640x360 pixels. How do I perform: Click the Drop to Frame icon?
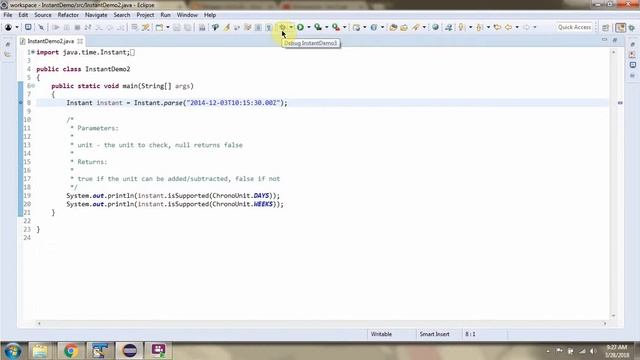[x=134, y=27]
